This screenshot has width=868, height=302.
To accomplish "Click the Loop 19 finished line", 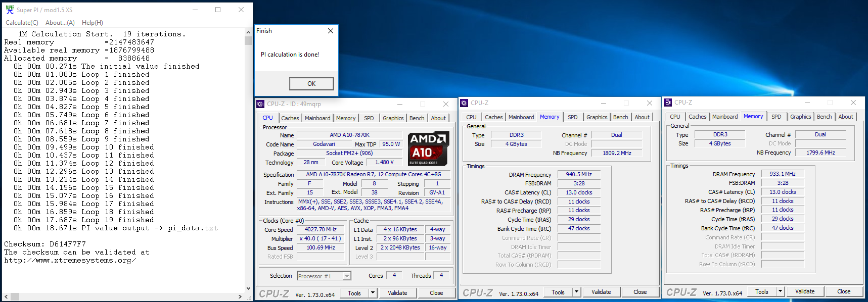I will coord(84,220).
